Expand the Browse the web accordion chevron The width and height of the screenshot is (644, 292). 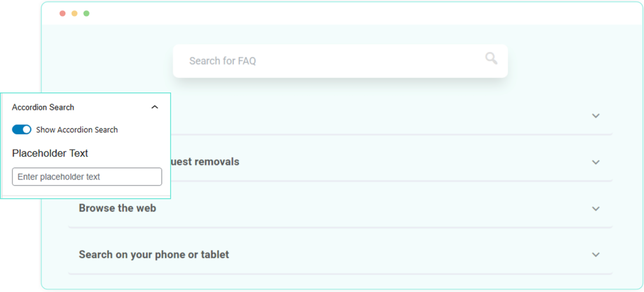coord(596,208)
